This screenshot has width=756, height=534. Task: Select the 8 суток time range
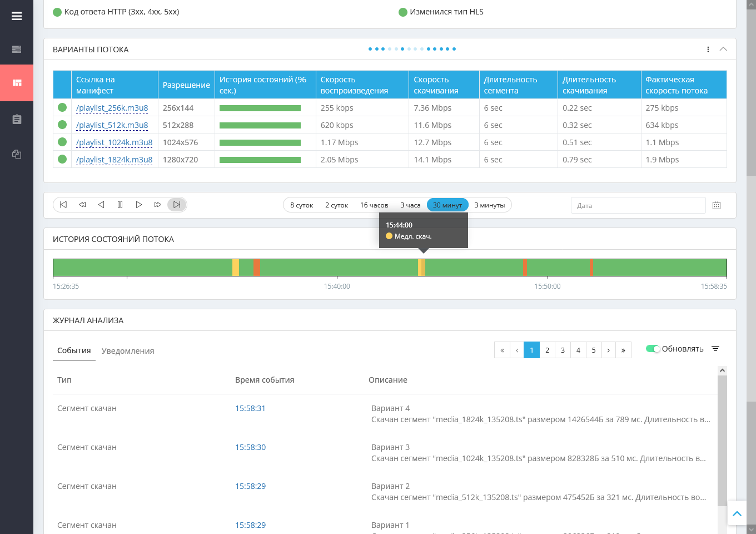(x=301, y=205)
